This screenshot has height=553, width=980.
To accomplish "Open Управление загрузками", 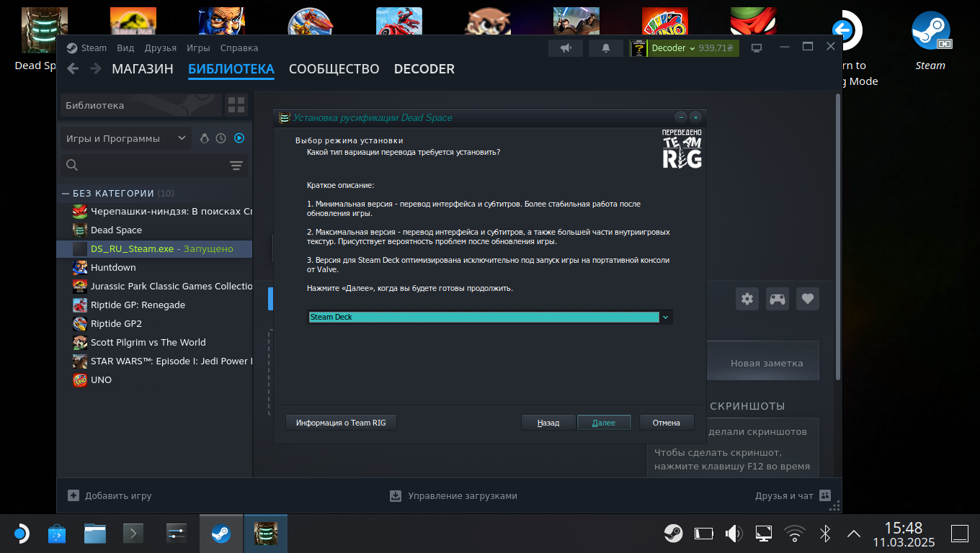I will pos(453,495).
